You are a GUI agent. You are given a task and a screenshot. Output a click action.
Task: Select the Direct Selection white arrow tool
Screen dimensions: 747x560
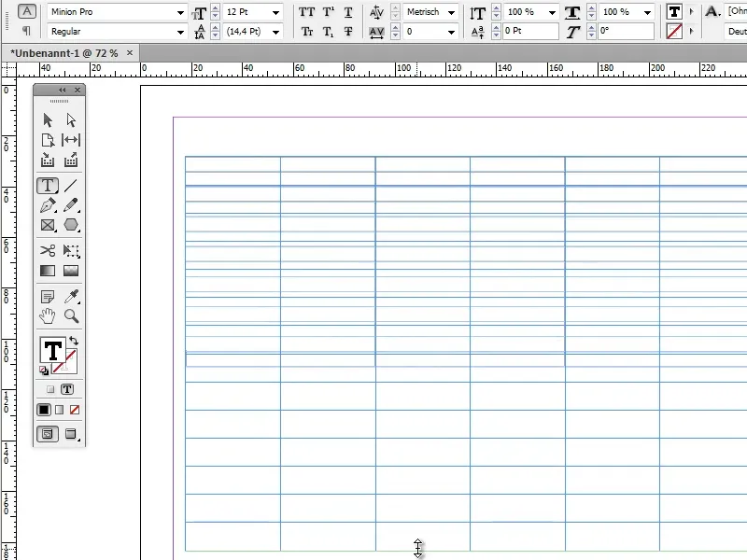point(71,120)
